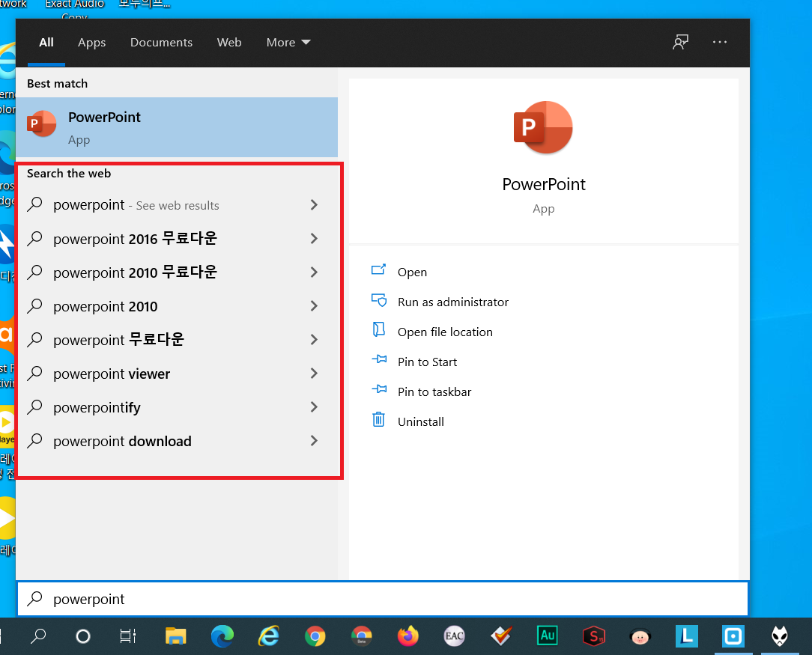The width and height of the screenshot is (812, 655).
Task: Launch Google Chrome from the taskbar
Action: click(x=315, y=636)
